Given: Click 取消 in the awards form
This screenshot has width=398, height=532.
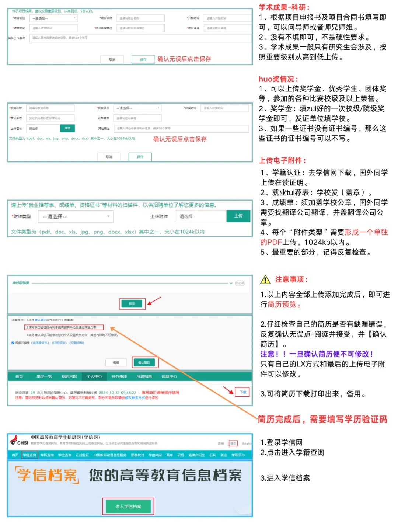Looking at the screenshot, I should (109, 157).
